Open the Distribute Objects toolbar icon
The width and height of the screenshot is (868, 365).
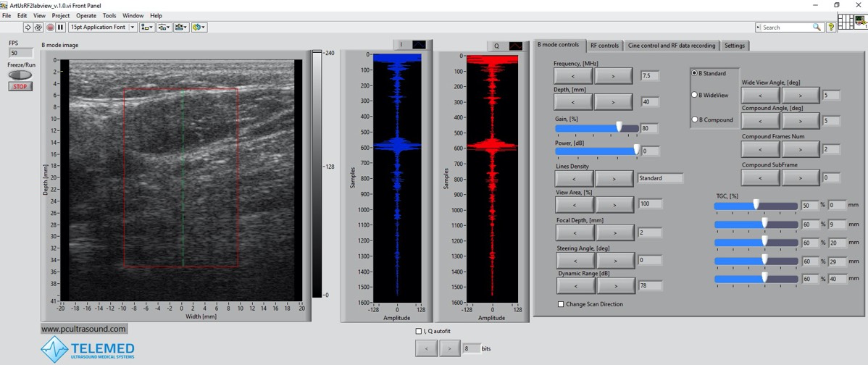[164, 27]
